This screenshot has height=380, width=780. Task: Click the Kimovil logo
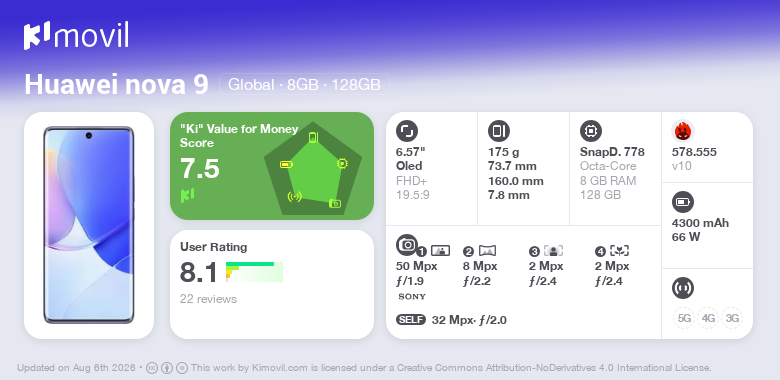tap(76, 36)
